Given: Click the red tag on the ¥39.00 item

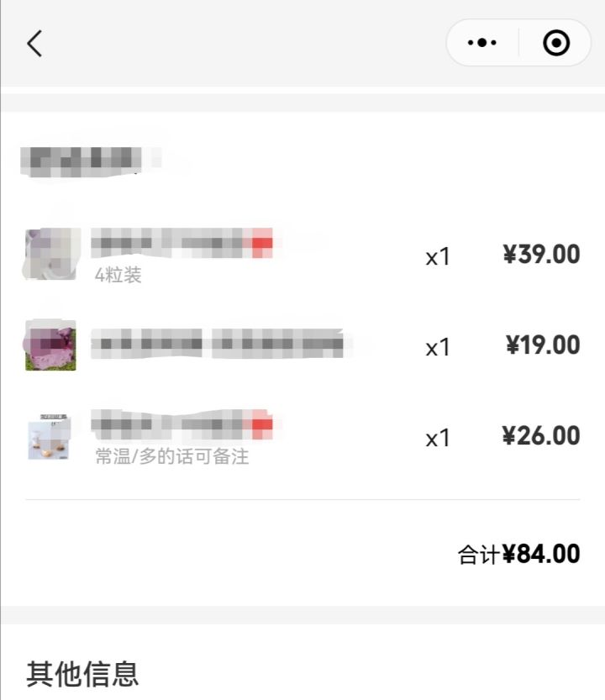Looking at the screenshot, I should [262, 244].
